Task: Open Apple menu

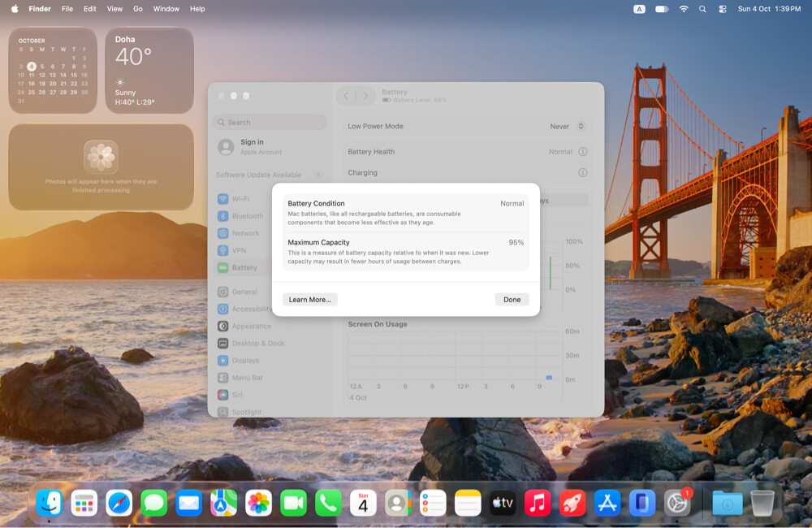Action: pyautogui.click(x=15, y=9)
